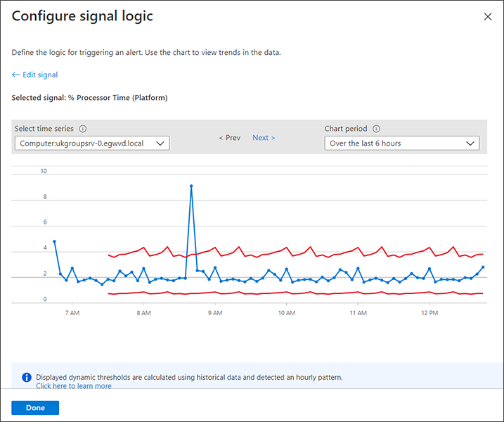Click the info icon beside Select time series
Viewport: 504px width, 422px height.
click(83, 129)
